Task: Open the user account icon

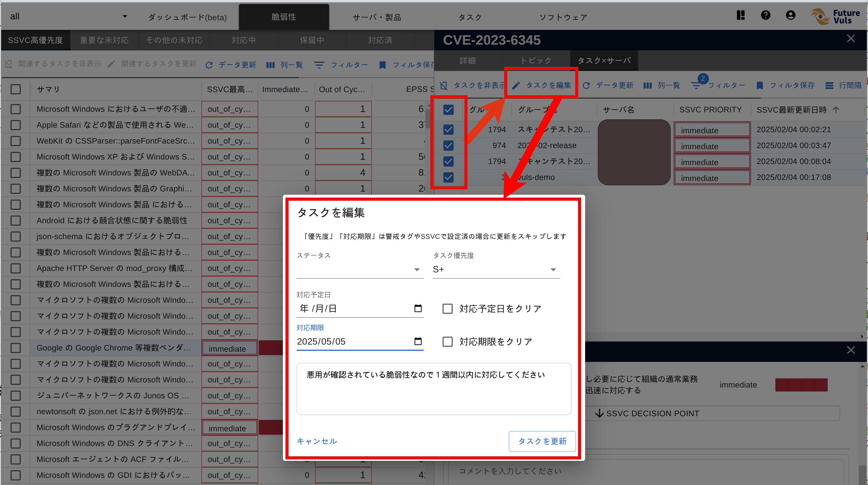Action: (790, 15)
